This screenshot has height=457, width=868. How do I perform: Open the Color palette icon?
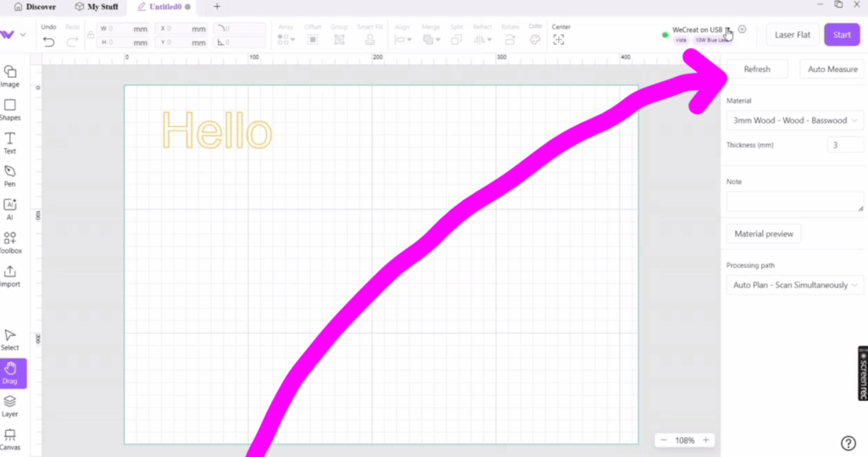click(x=535, y=40)
